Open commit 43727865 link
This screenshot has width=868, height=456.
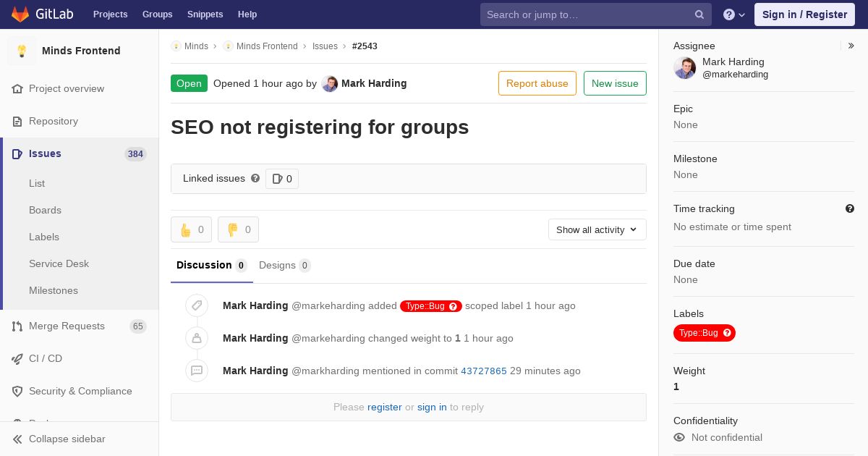[484, 371]
